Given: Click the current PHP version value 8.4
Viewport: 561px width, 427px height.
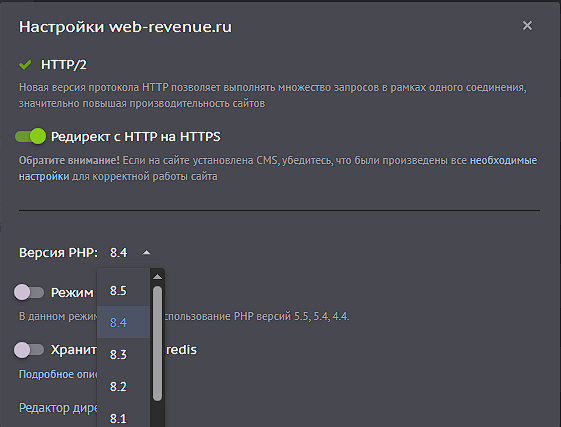Looking at the screenshot, I should point(118,253).
